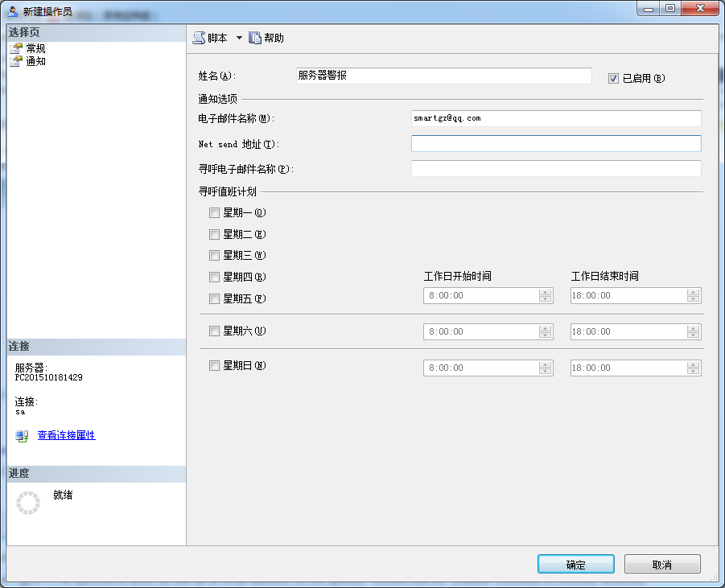Select the 通知 page icon in 选择页
Image resolution: width=725 pixels, height=588 pixels.
click(16, 61)
